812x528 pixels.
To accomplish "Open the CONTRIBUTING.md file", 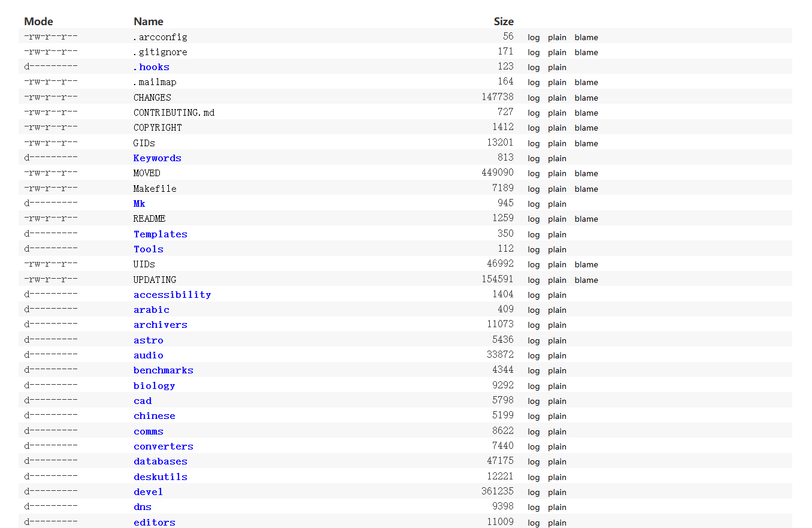I will tap(174, 113).
